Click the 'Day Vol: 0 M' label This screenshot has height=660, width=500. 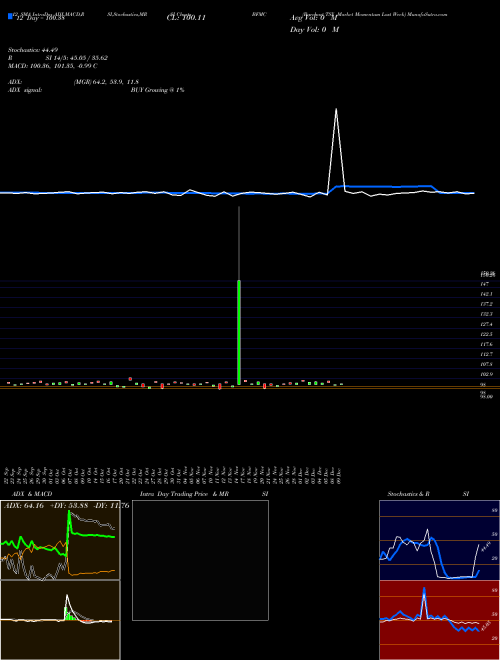point(314,30)
